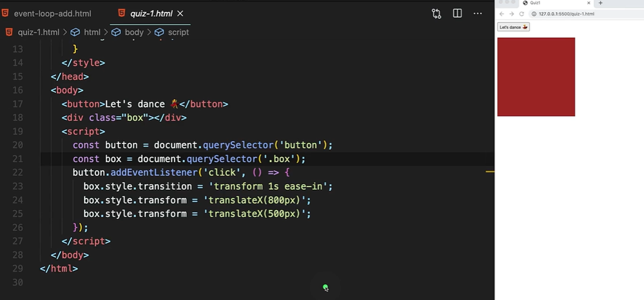Click the browser forward arrow
Screen dimensions: 644x300
(512, 14)
